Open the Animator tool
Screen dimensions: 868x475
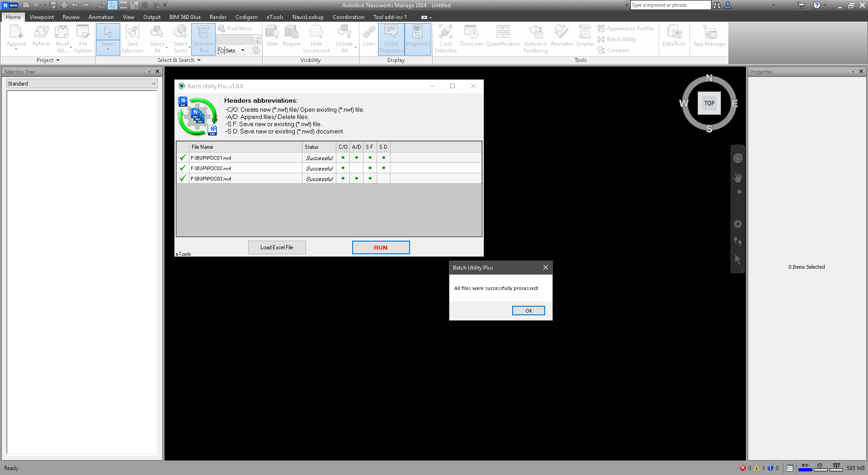click(562, 36)
